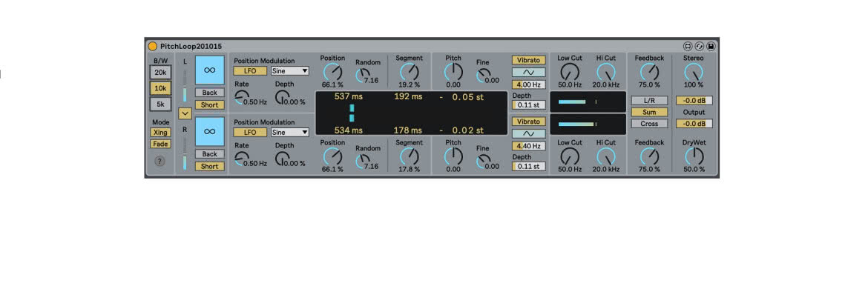This screenshot has height=289, width=868.
Task: Click the R channel Hi Cut knob
Action: coord(606,156)
